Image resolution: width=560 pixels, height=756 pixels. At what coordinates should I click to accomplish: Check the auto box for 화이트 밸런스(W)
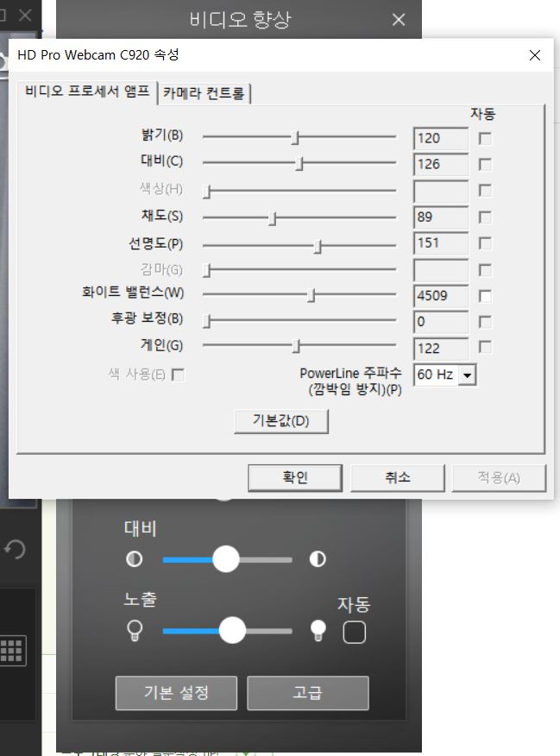tap(485, 295)
